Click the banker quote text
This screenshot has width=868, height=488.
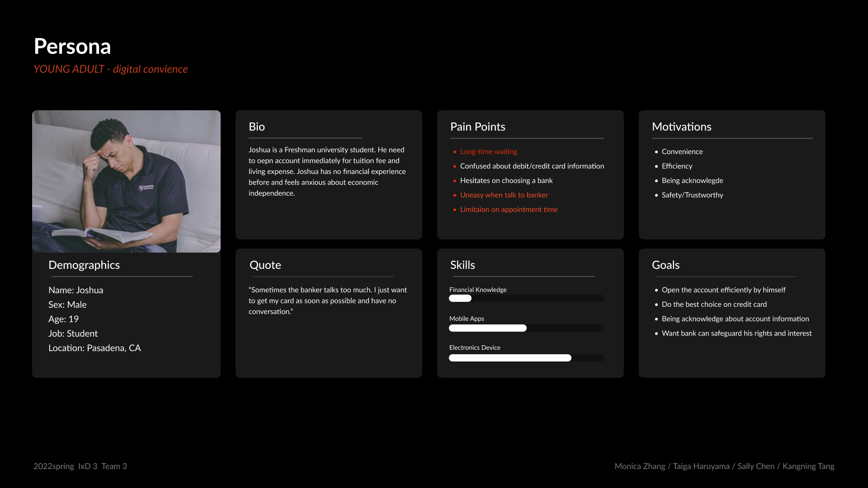coord(327,301)
